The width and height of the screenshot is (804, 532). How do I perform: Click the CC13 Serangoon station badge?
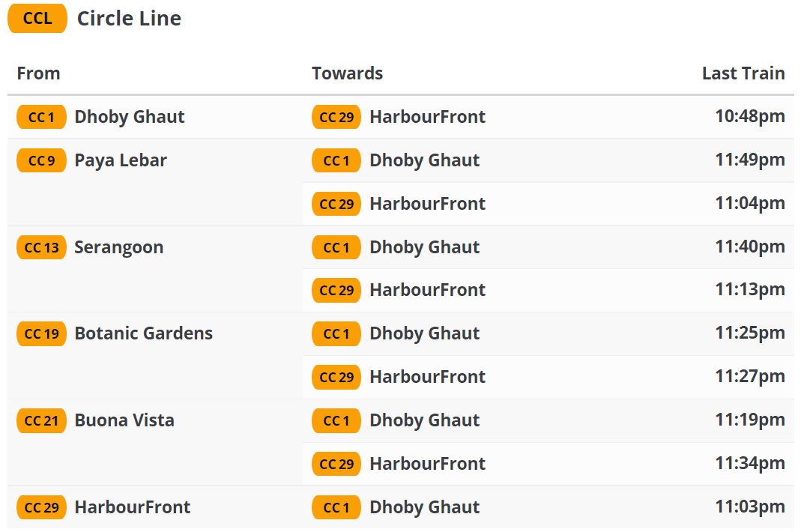41,247
